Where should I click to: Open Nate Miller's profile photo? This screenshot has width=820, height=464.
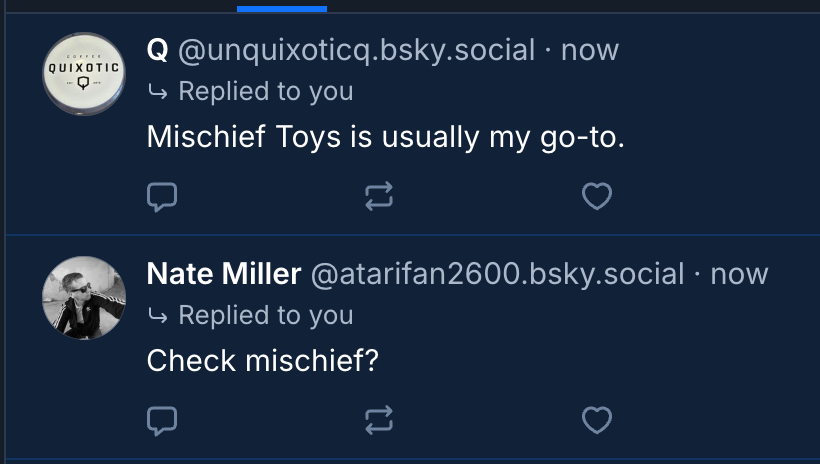(x=84, y=298)
